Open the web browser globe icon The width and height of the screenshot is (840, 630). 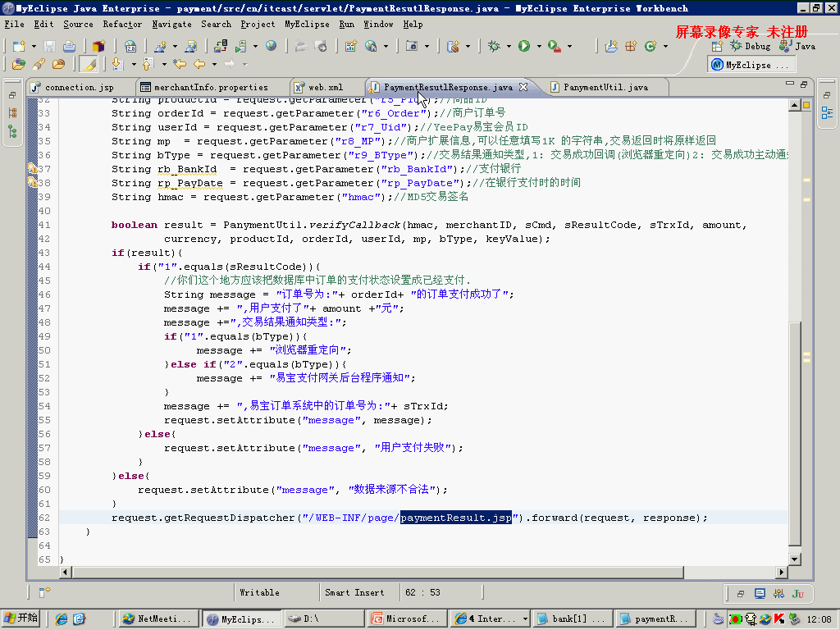271,46
